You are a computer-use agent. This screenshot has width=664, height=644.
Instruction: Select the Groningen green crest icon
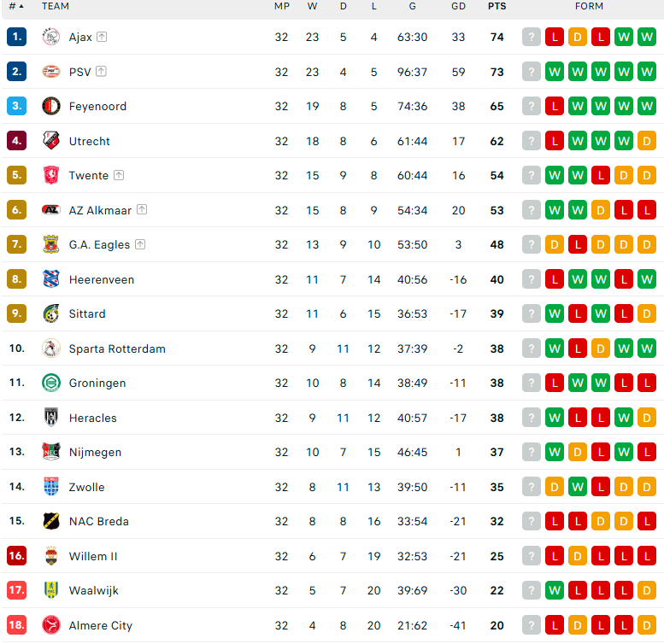pyautogui.click(x=51, y=383)
